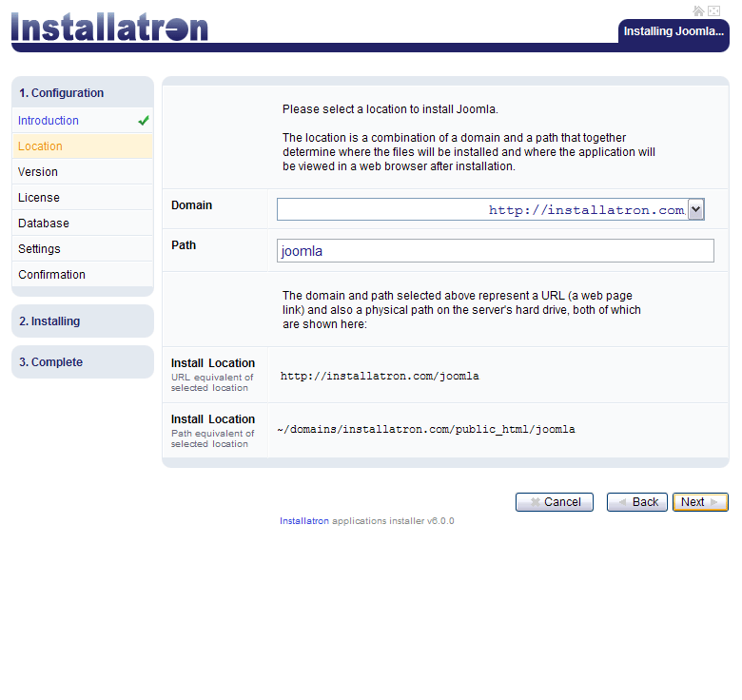
Task: Open the Confirmation step
Action: coord(83,274)
